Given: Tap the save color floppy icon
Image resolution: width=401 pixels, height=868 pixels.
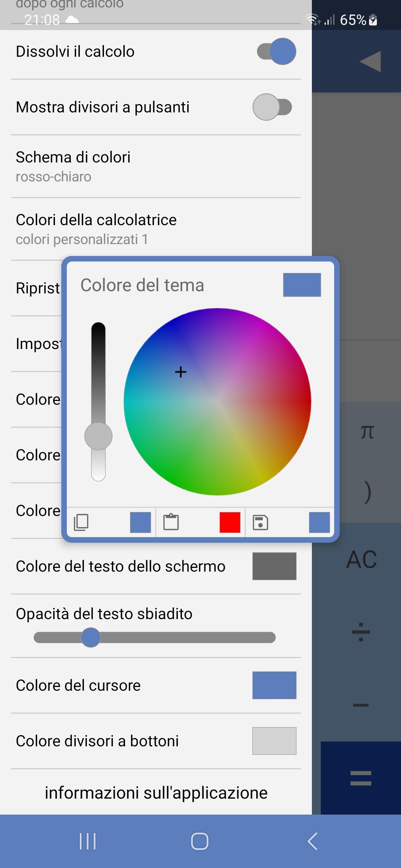Looking at the screenshot, I should [x=260, y=522].
